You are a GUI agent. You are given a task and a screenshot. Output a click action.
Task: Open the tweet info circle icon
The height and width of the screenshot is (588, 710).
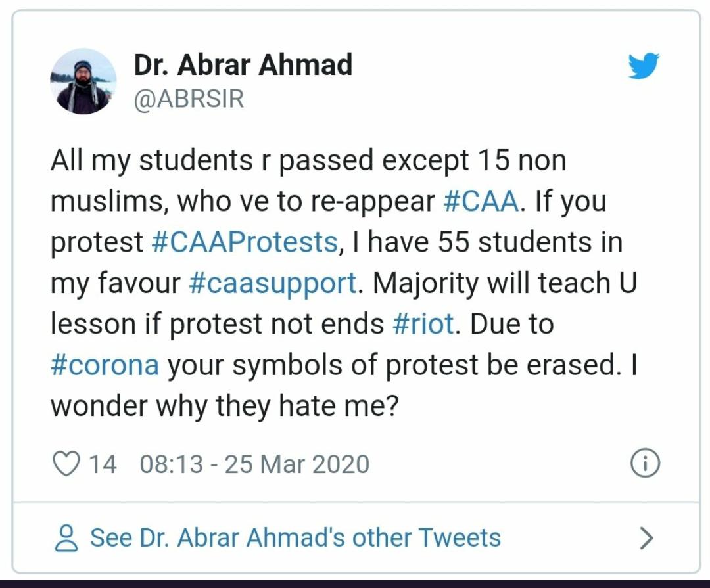click(645, 464)
